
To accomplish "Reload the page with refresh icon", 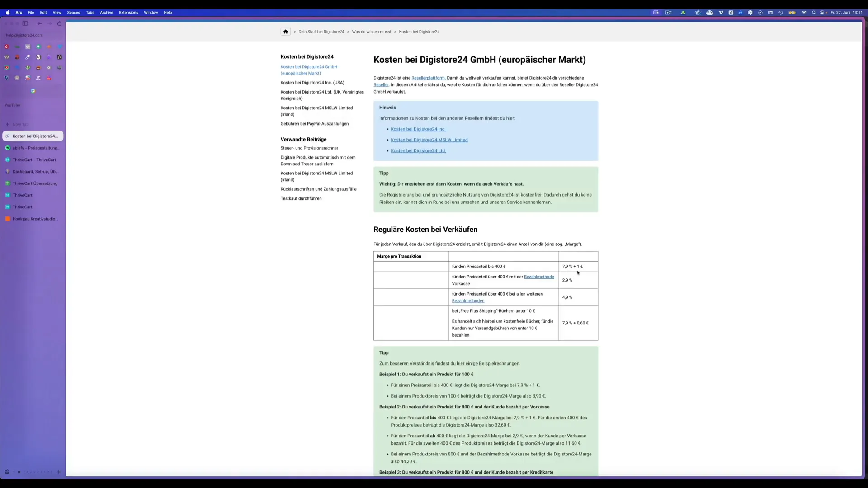I will [59, 23].
